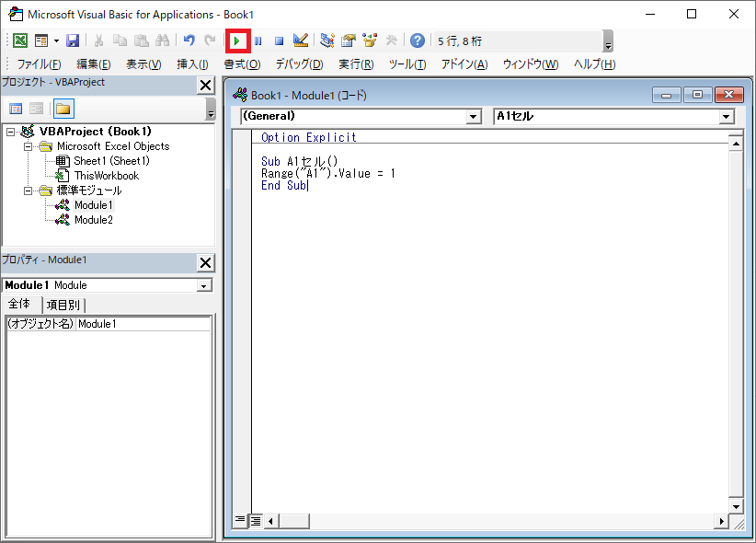
Task: Select ThisWorkbook in project tree
Action: [107, 176]
